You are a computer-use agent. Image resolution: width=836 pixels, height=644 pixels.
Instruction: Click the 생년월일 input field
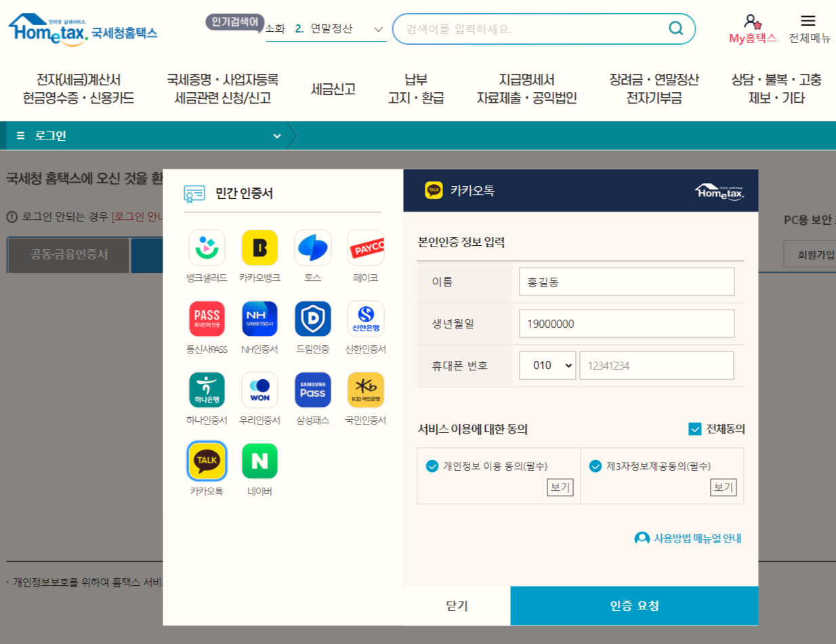point(627,324)
